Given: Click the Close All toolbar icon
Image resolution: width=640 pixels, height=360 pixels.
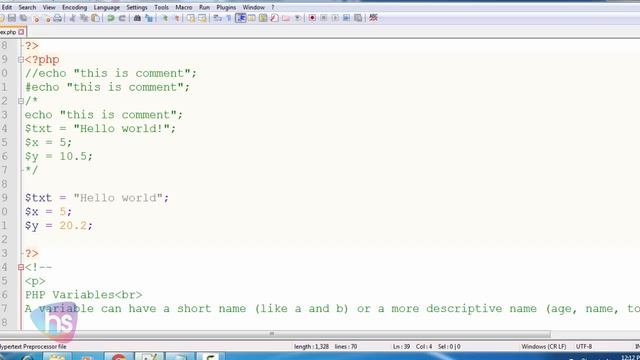Looking at the screenshot, I should [47, 18].
